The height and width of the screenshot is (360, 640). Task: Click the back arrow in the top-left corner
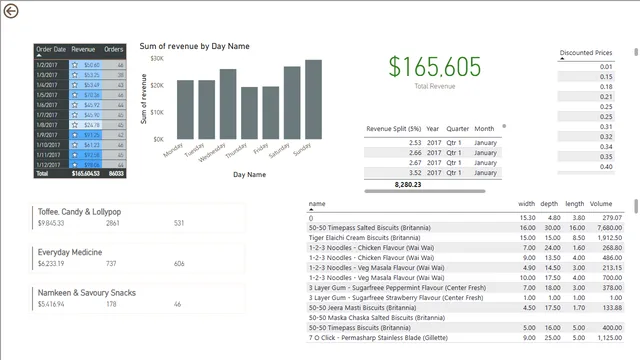tap(11, 11)
